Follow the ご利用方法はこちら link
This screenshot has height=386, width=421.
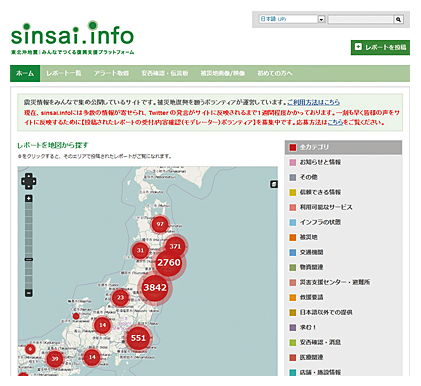(314, 102)
